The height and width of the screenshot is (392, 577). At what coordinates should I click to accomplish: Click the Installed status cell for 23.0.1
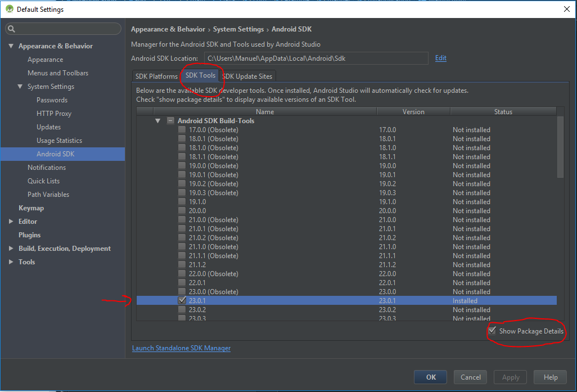(465, 301)
